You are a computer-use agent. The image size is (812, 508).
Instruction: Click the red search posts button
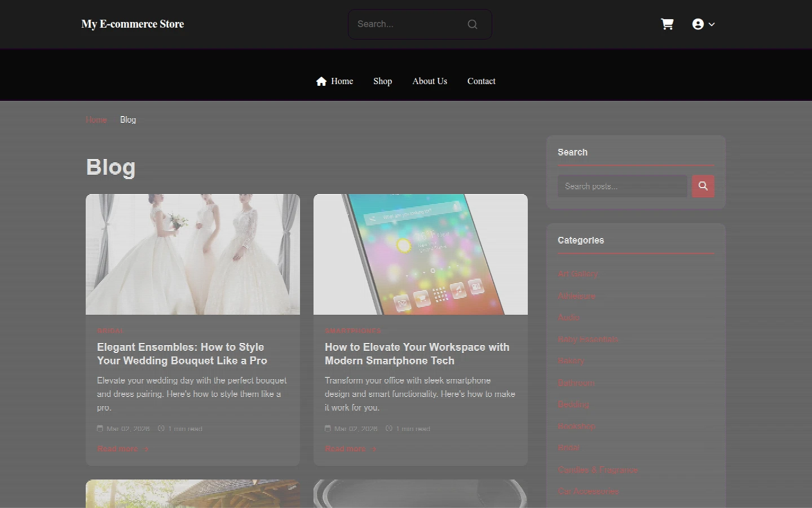pos(703,186)
